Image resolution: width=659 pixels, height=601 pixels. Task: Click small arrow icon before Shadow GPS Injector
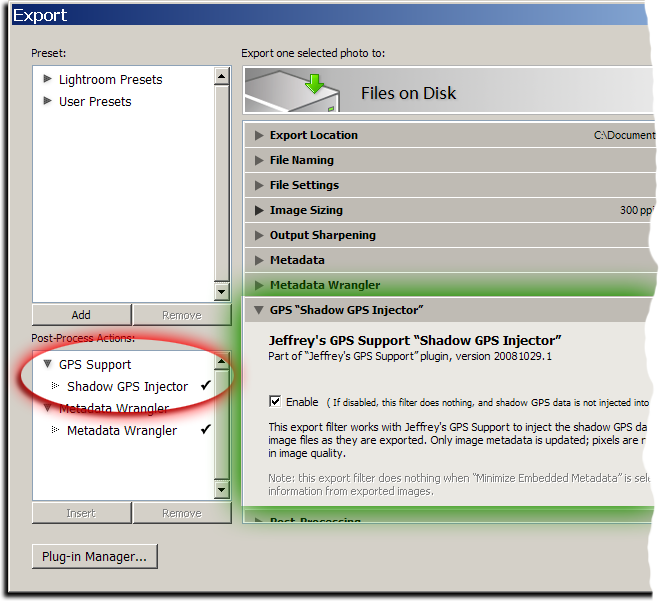pos(55,385)
